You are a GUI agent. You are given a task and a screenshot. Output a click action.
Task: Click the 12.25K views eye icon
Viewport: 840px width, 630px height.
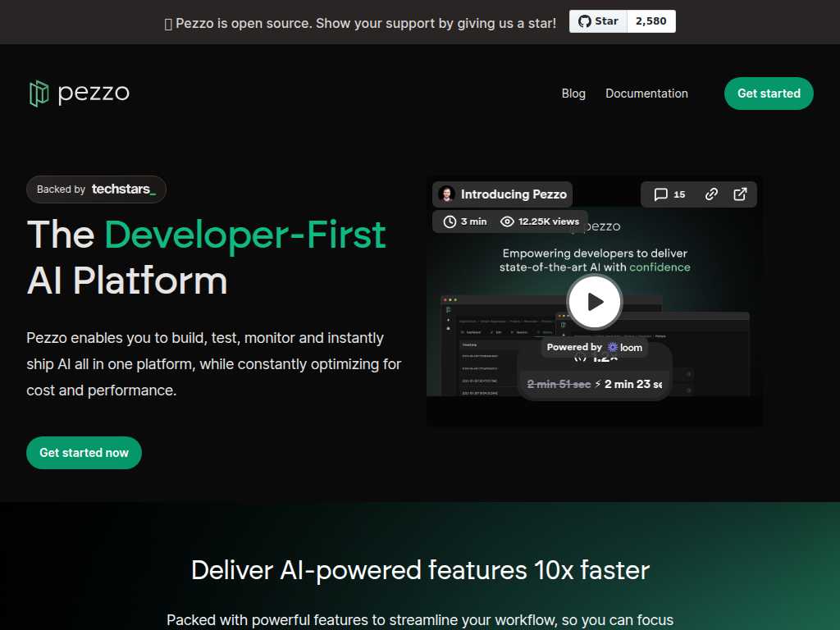pyautogui.click(x=507, y=221)
